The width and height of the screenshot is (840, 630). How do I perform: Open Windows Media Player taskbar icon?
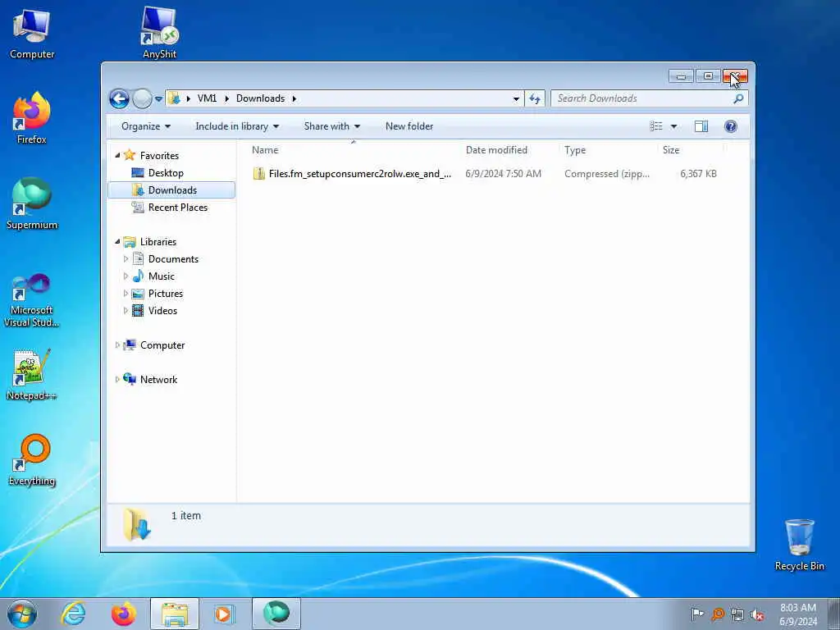pos(225,614)
